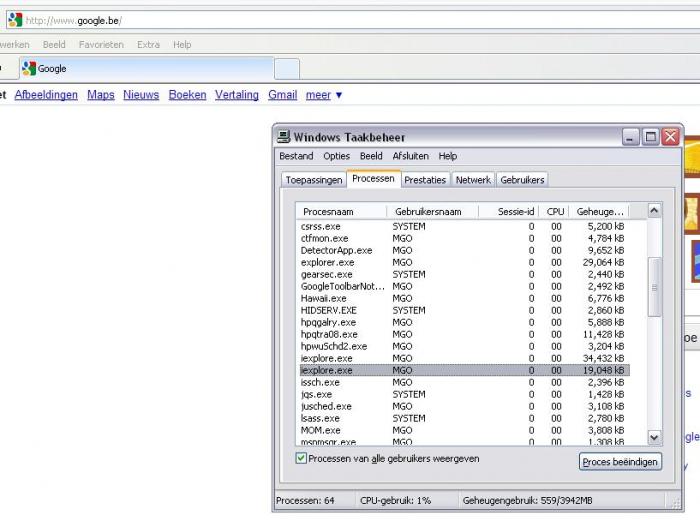Image resolution: width=700 pixels, height=527 pixels.
Task: Select the Hawaii.exe process row
Action: click(465, 298)
